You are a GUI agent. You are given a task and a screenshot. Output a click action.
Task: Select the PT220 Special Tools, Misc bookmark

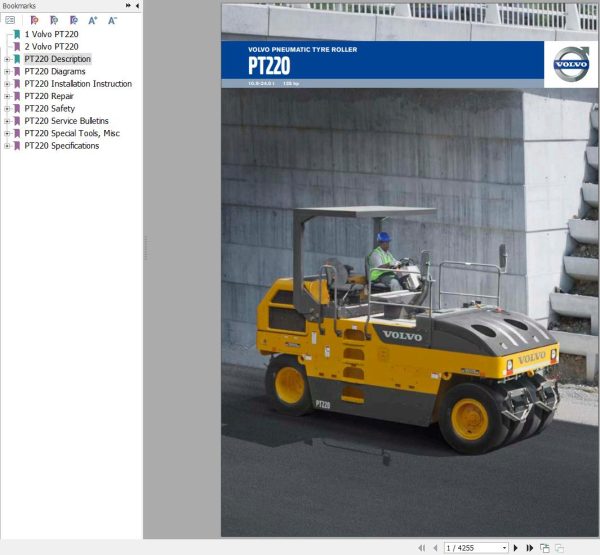coord(72,133)
